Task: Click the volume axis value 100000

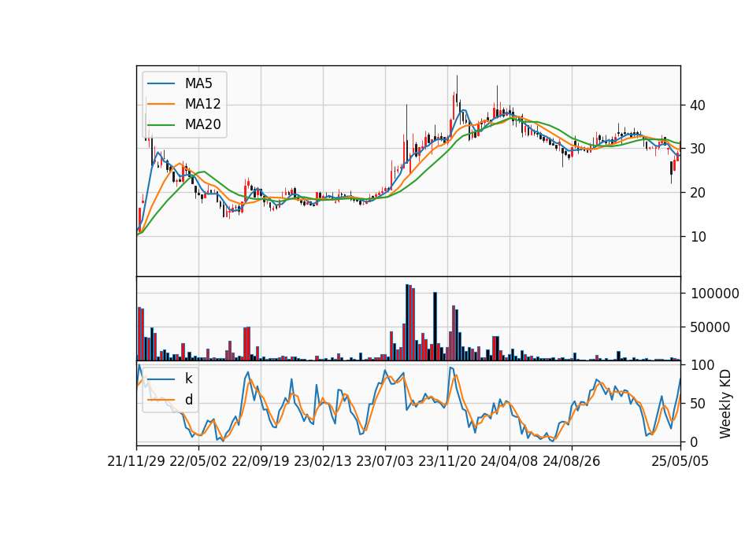Action: pyautogui.click(x=714, y=294)
